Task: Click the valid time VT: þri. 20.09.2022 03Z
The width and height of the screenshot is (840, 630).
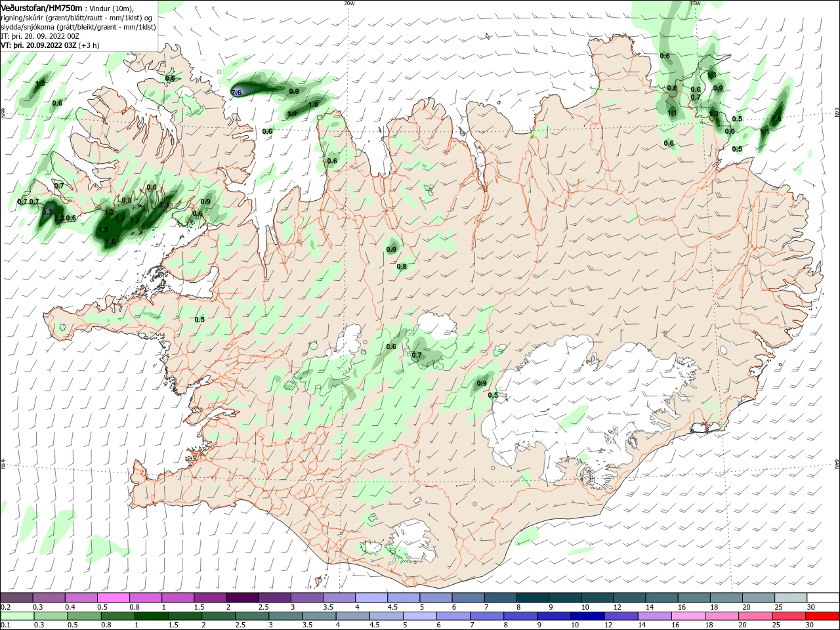Action: coord(39,45)
